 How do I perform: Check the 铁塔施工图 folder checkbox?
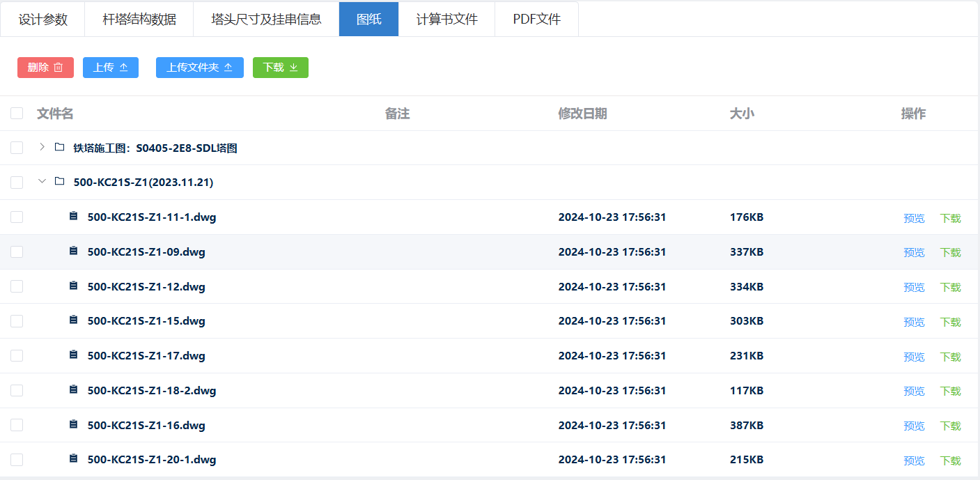[17, 148]
